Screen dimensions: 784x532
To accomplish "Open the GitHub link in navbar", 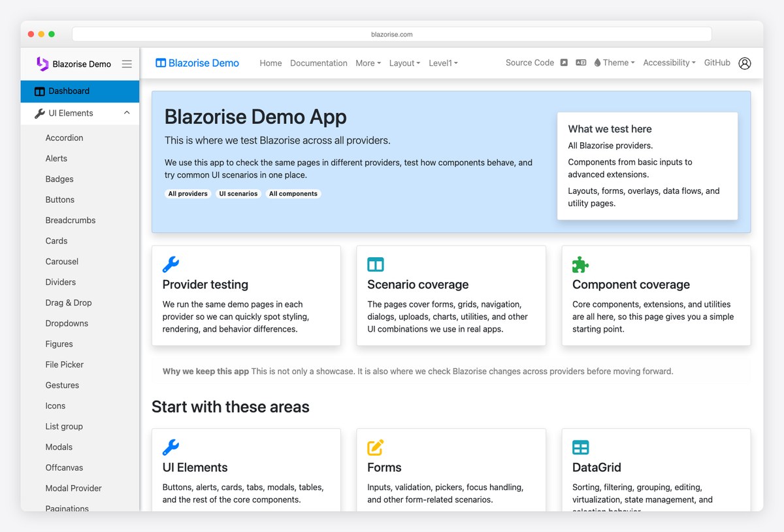I will (717, 63).
